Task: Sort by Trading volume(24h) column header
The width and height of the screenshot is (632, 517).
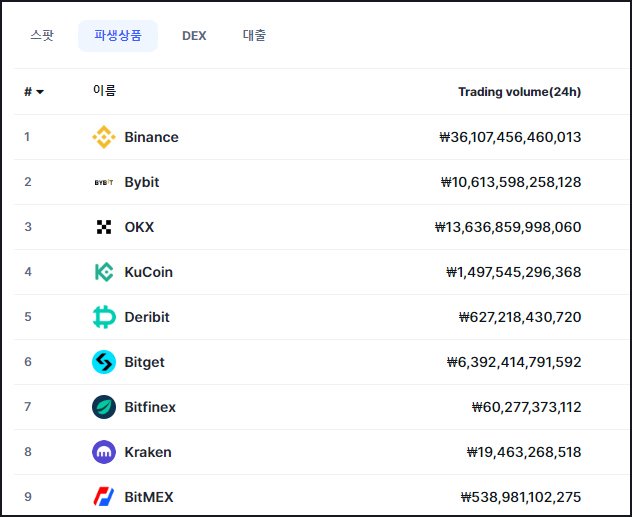Action: [519, 92]
